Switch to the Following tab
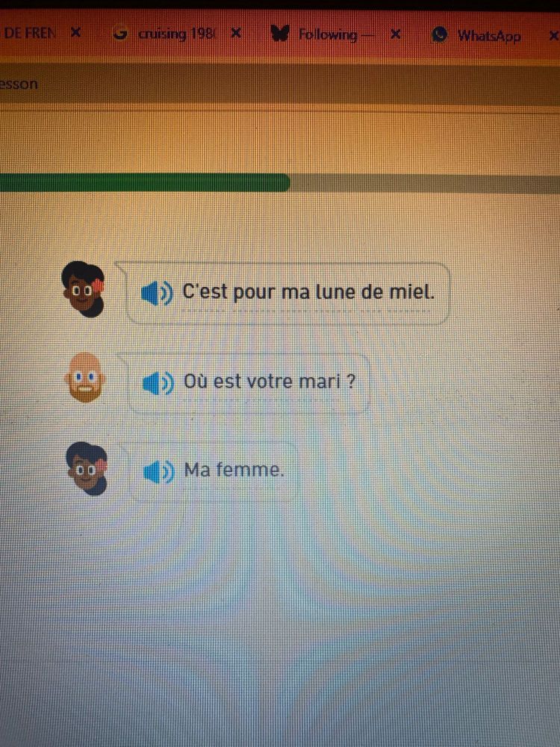560x747 pixels. pyautogui.click(x=329, y=34)
